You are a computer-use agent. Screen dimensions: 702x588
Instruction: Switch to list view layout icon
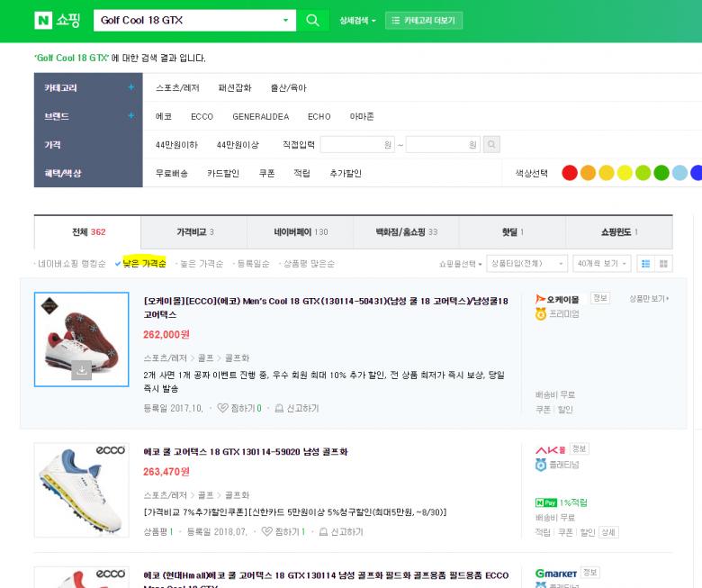coord(644,264)
